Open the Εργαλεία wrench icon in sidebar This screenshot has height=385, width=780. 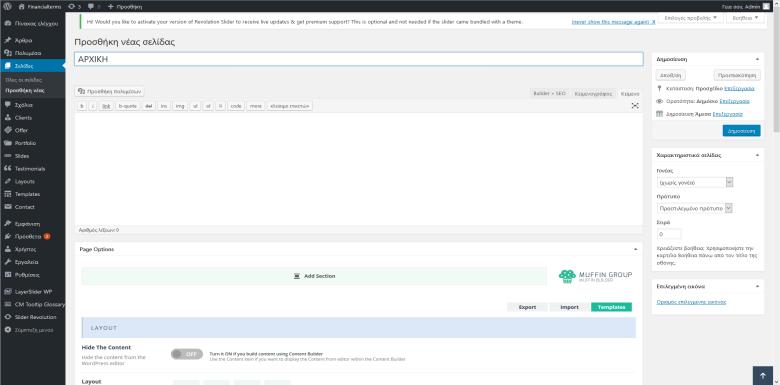7,262
